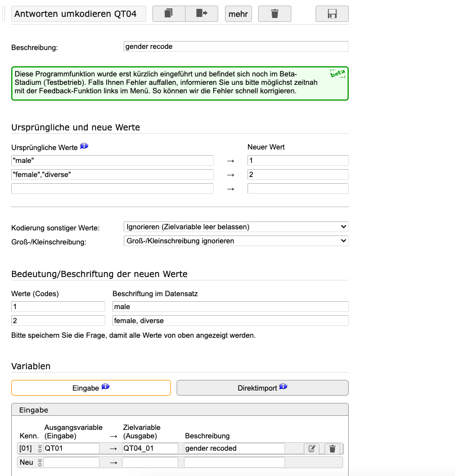This screenshot has width=455, height=476.
Task: Click the mehr button
Action: (x=238, y=13)
